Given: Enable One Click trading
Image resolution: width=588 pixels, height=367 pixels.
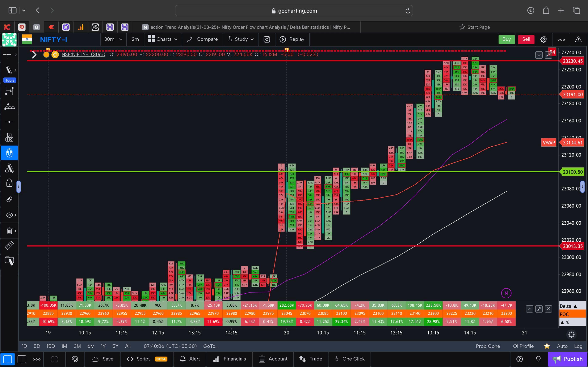Looking at the screenshot, I should (x=350, y=359).
